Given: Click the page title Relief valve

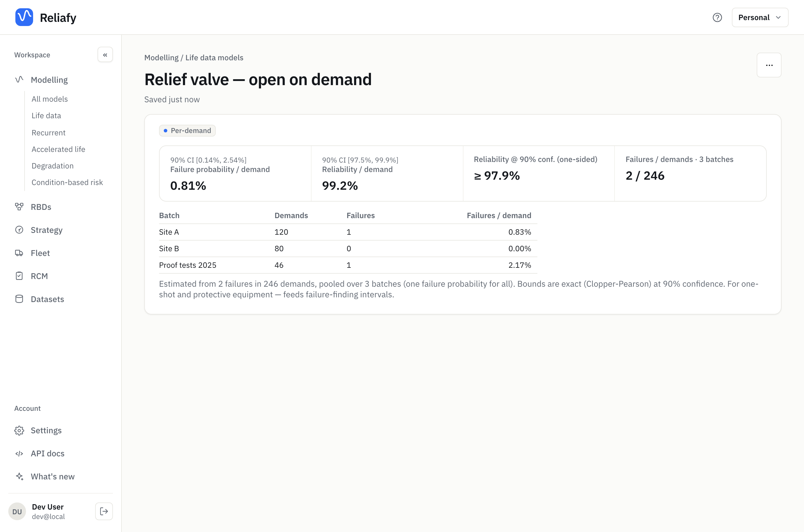Looking at the screenshot, I should pos(258,80).
